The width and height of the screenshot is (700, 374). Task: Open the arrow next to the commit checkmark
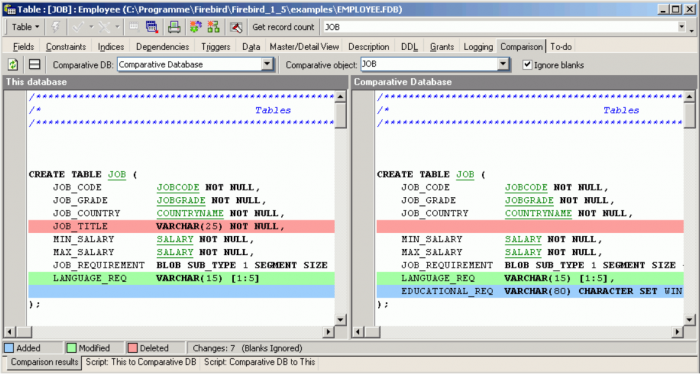91,27
